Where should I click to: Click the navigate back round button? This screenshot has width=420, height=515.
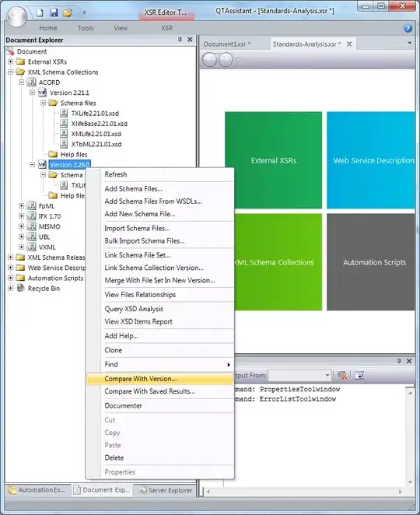(x=209, y=60)
